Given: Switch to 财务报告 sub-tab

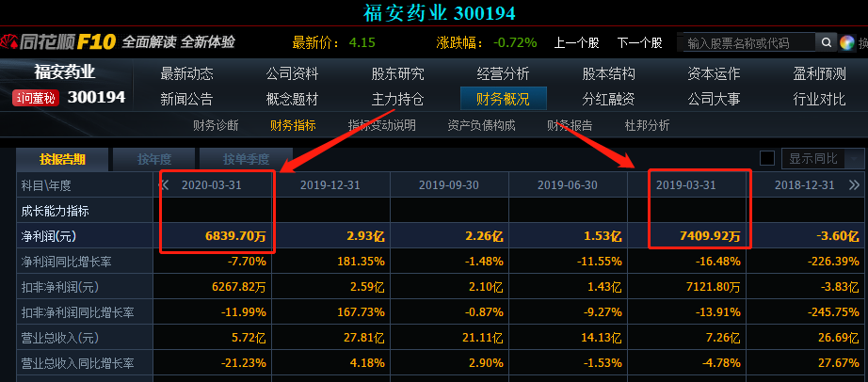Looking at the screenshot, I should tap(570, 125).
